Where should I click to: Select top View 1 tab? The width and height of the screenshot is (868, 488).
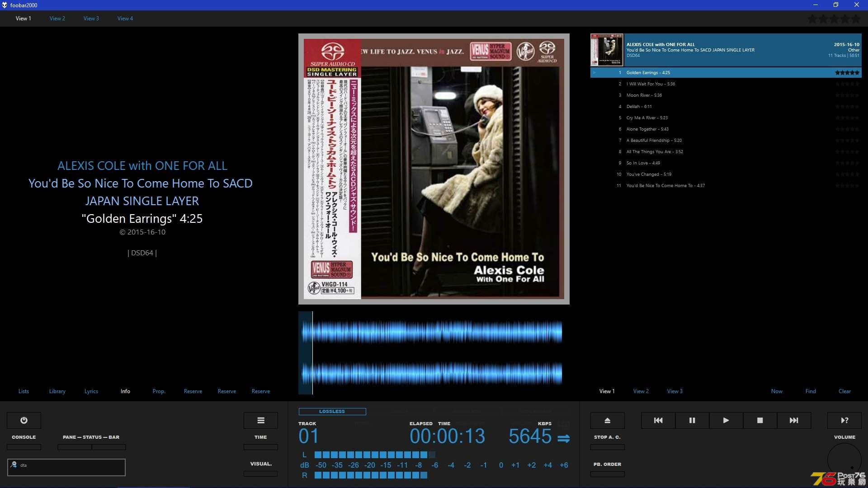click(x=24, y=19)
